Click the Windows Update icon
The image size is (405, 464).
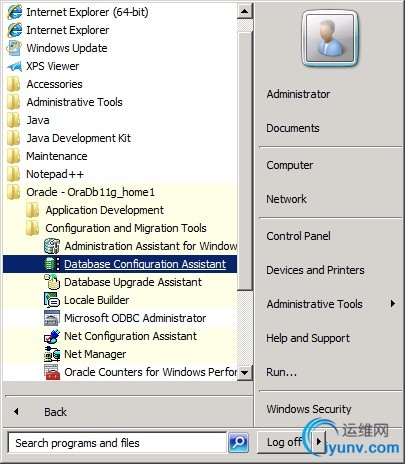click(14, 48)
